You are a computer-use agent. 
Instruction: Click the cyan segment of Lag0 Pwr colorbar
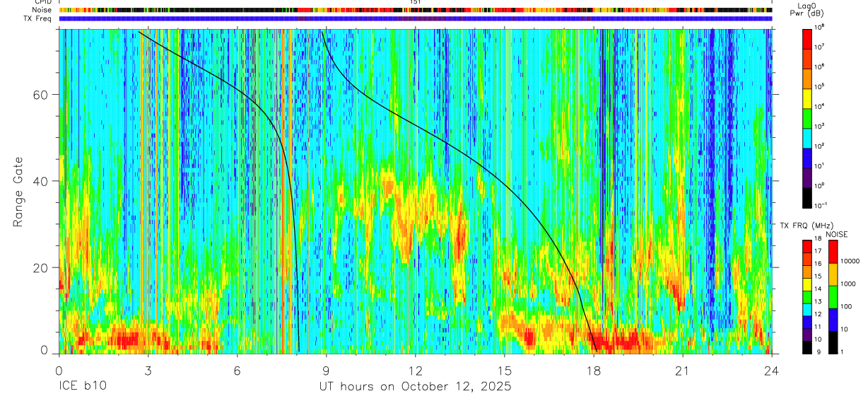808,137
